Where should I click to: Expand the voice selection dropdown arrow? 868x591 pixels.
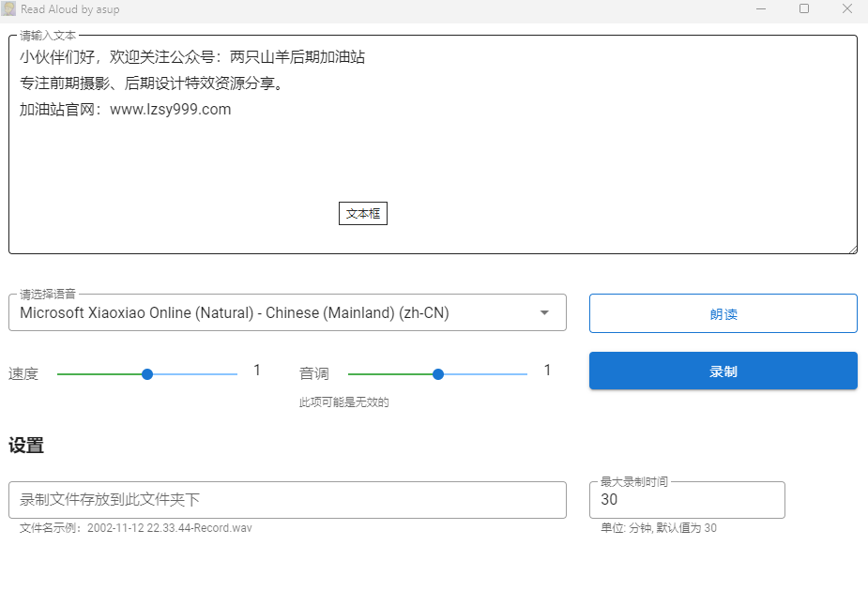pyautogui.click(x=544, y=313)
